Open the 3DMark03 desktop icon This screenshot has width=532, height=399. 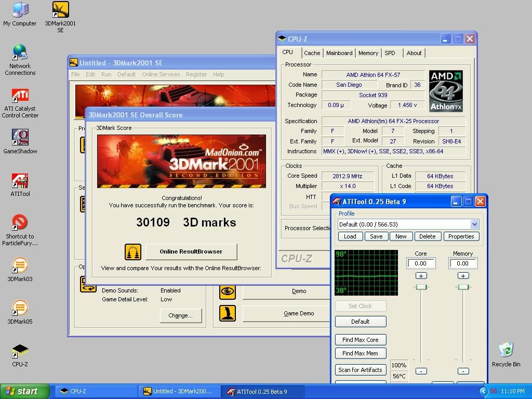(x=20, y=266)
